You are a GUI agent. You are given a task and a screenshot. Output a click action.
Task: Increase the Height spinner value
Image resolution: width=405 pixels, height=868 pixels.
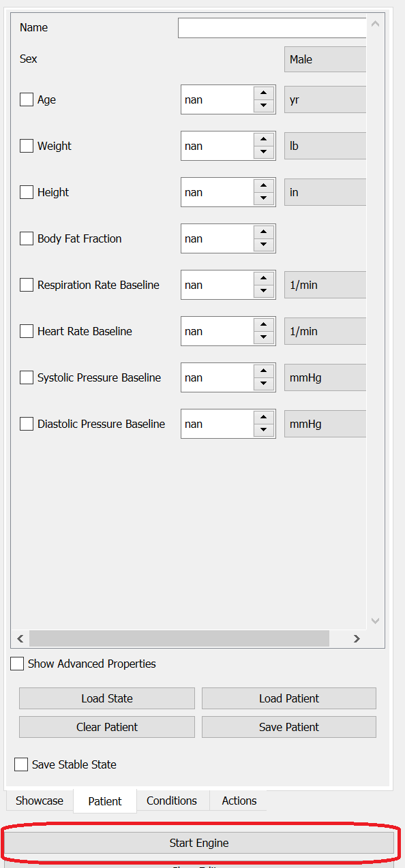(264, 185)
